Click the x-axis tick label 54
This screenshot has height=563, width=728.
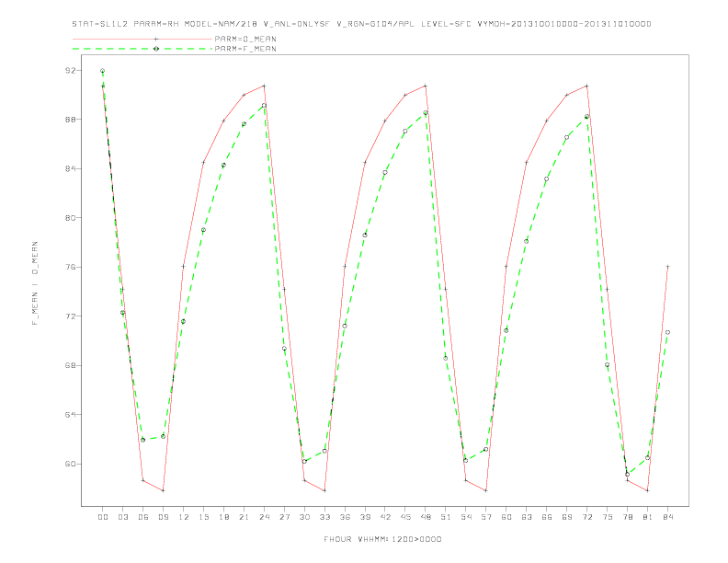(466, 517)
